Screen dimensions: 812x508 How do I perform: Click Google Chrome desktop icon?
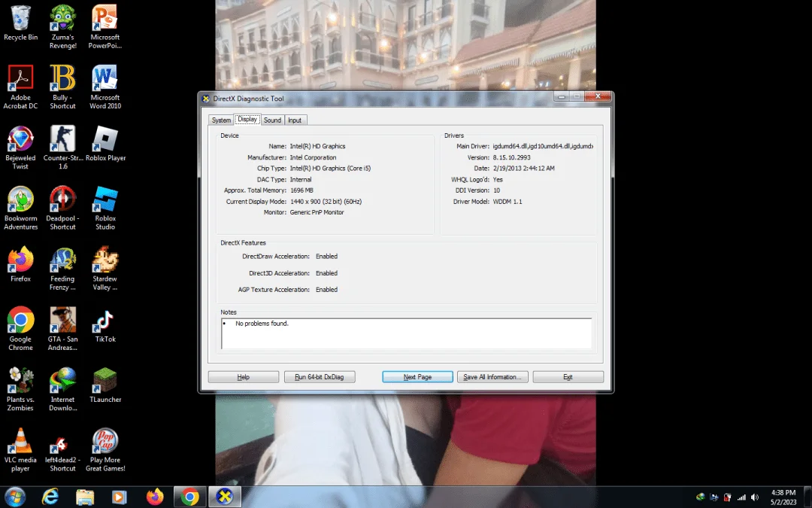pyautogui.click(x=21, y=329)
